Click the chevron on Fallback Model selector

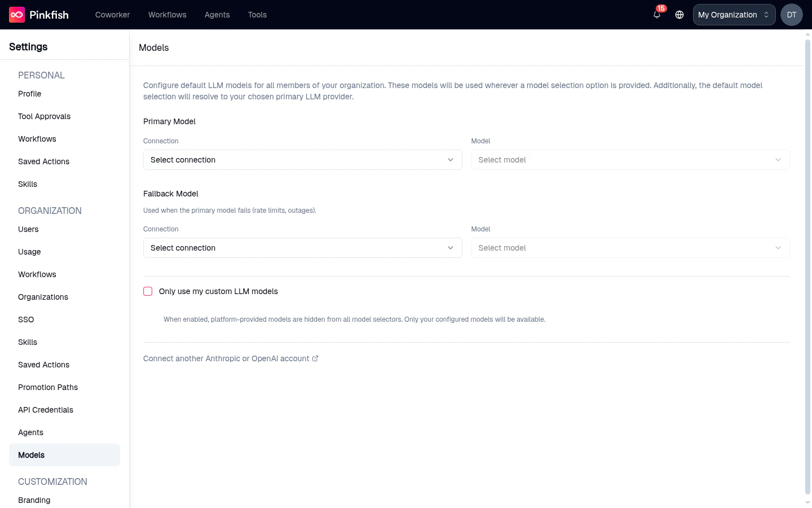click(x=451, y=248)
